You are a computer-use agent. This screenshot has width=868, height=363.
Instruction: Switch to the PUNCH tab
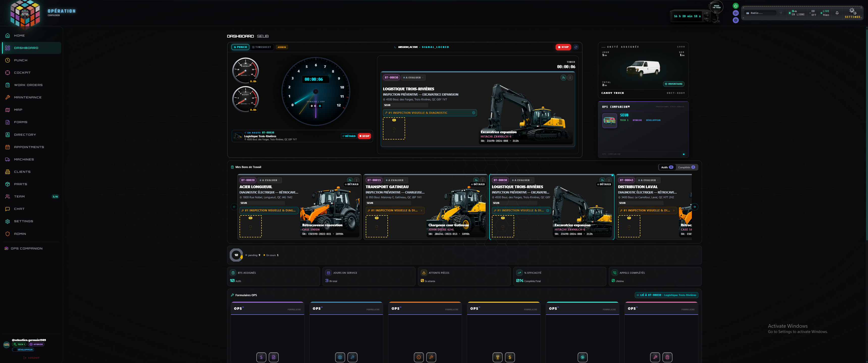[240, 47]
